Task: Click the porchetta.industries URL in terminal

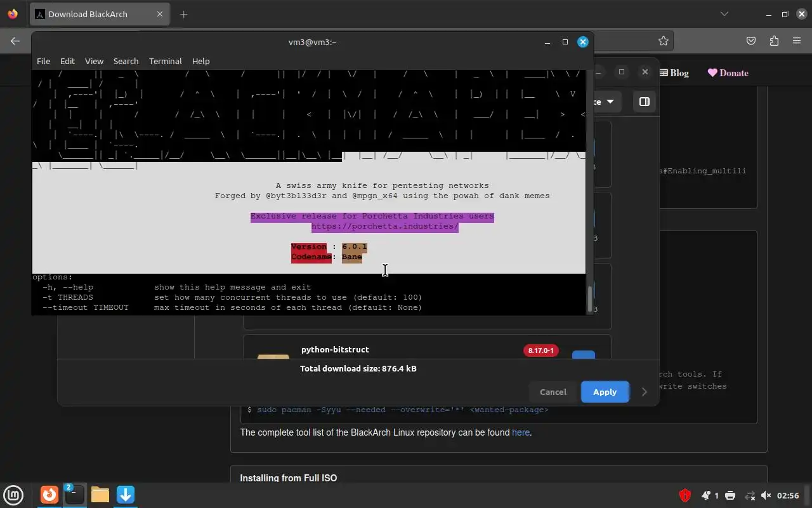Action: (x=384, y=226)
